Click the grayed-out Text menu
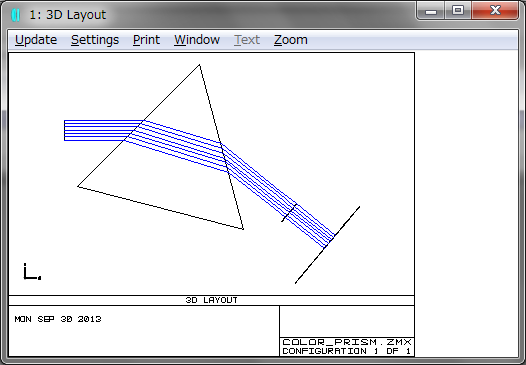This screenshot has width=526, height=365. point(247,40)
